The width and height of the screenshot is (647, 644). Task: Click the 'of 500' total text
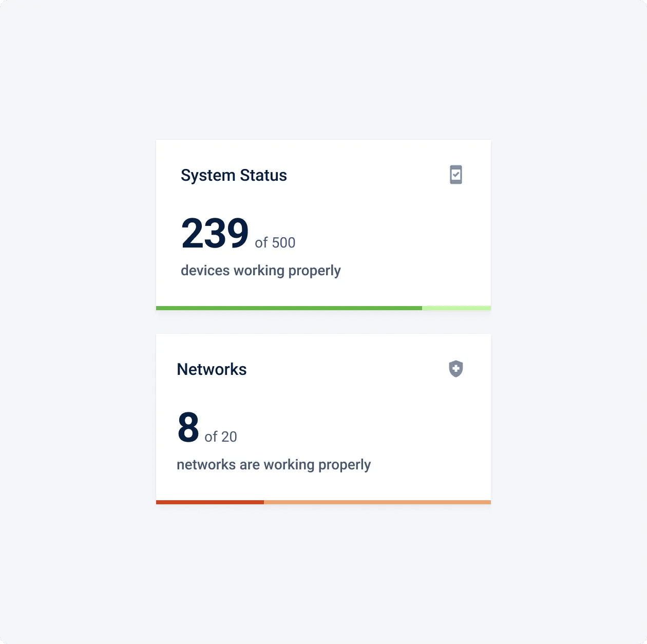(275, 243)
